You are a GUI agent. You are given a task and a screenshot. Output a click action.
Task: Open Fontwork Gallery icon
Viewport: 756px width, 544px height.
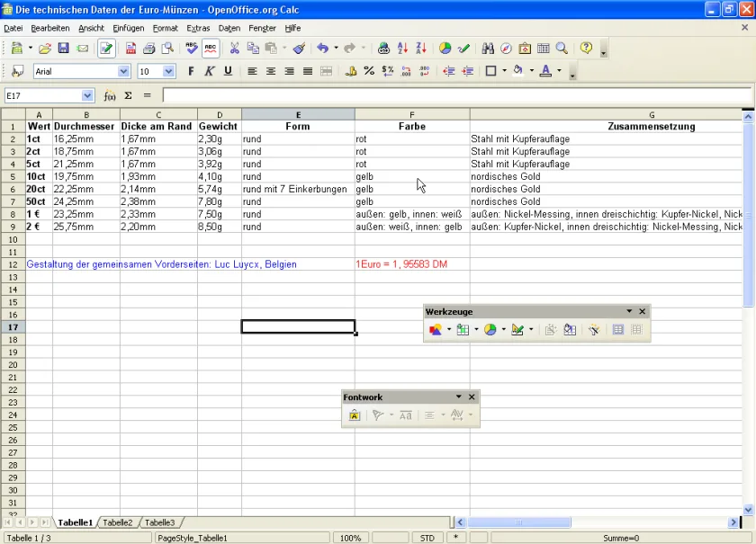click(355, 415)
